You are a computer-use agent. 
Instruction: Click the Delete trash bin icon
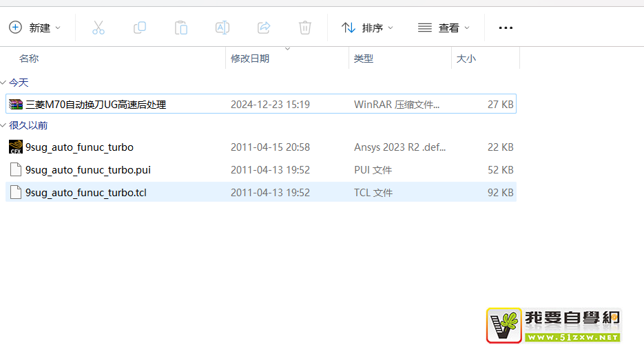305,28
